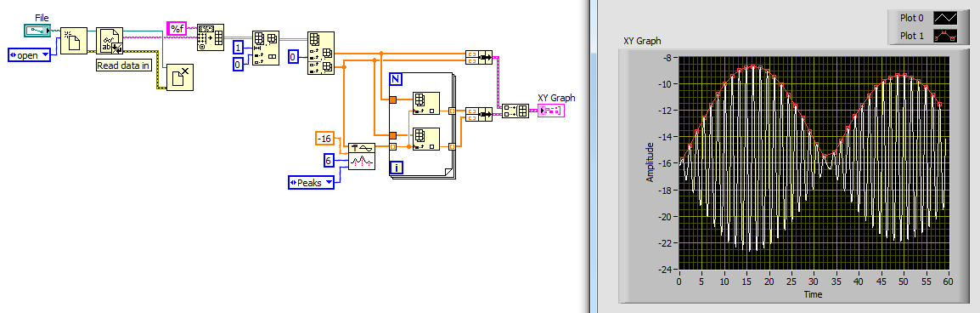Click the top Bundle node

tap(479, 58)
